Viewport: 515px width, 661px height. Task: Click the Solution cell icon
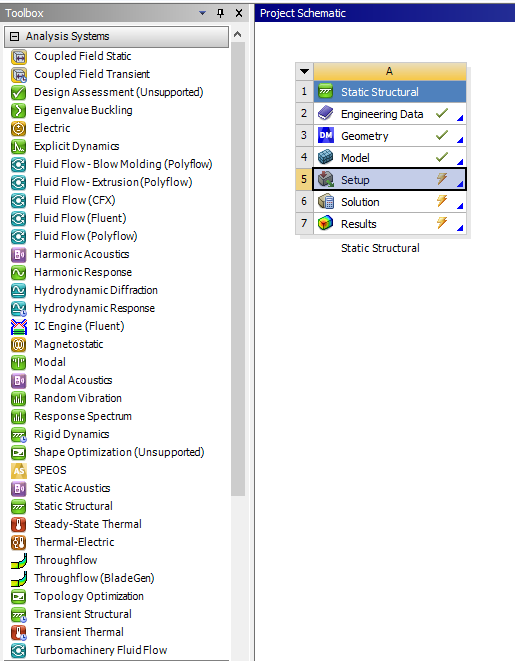tap(326, 202)
